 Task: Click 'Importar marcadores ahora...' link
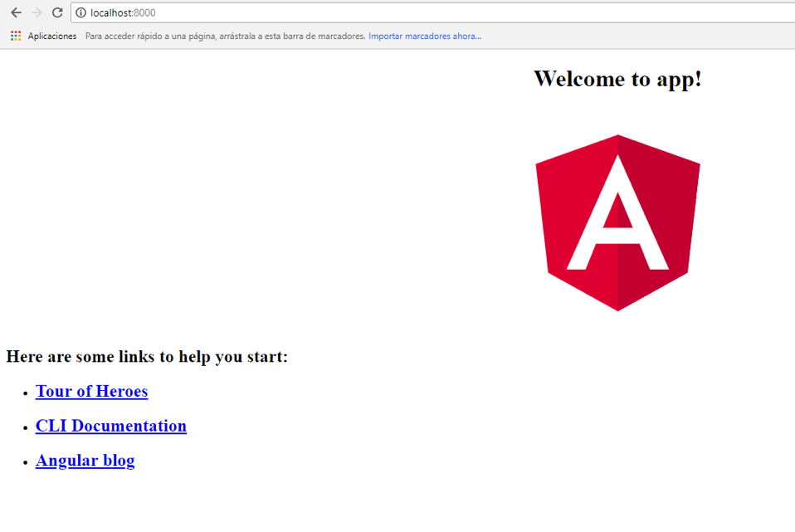pyautogui.click(x=424, y=36)
